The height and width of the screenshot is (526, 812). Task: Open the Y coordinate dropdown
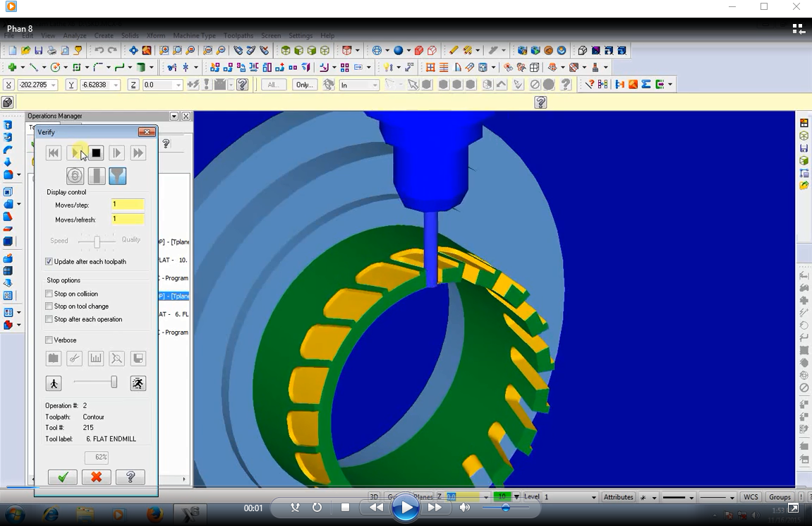(x=116, y=85)
